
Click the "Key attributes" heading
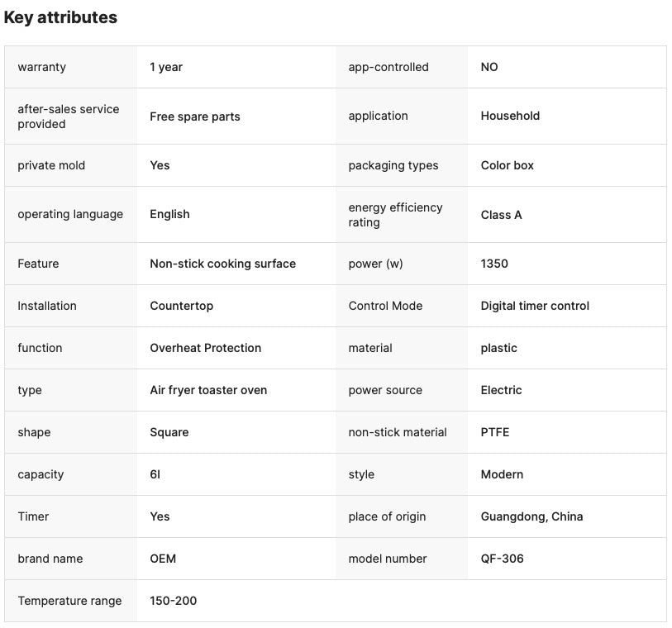click(60, 17)
